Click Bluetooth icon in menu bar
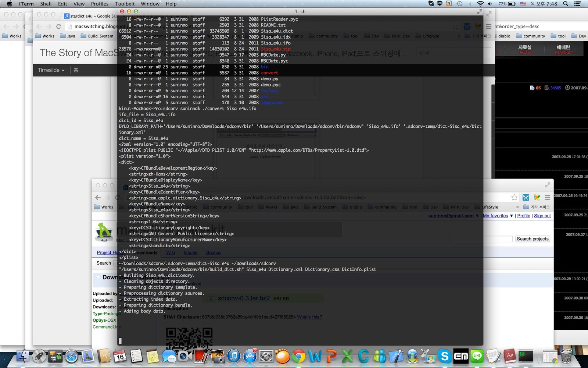 point(470,4)
